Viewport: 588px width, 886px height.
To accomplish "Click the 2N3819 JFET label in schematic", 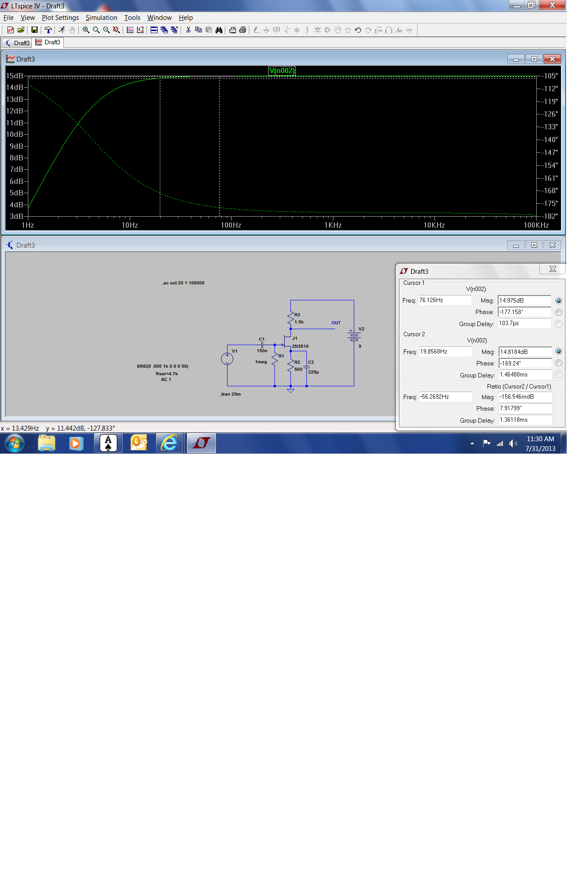I will pos(300,346).
